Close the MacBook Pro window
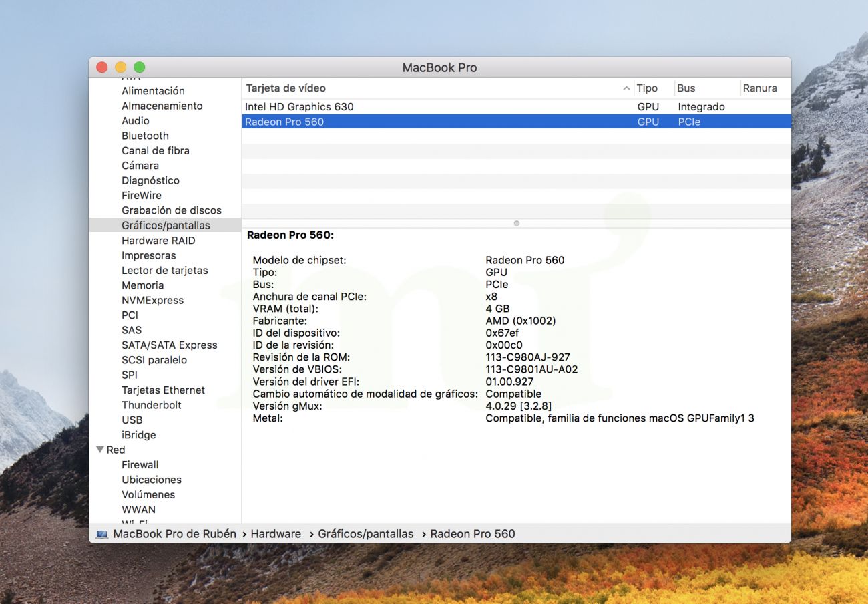The image size is (868, 604). (101, 67)
